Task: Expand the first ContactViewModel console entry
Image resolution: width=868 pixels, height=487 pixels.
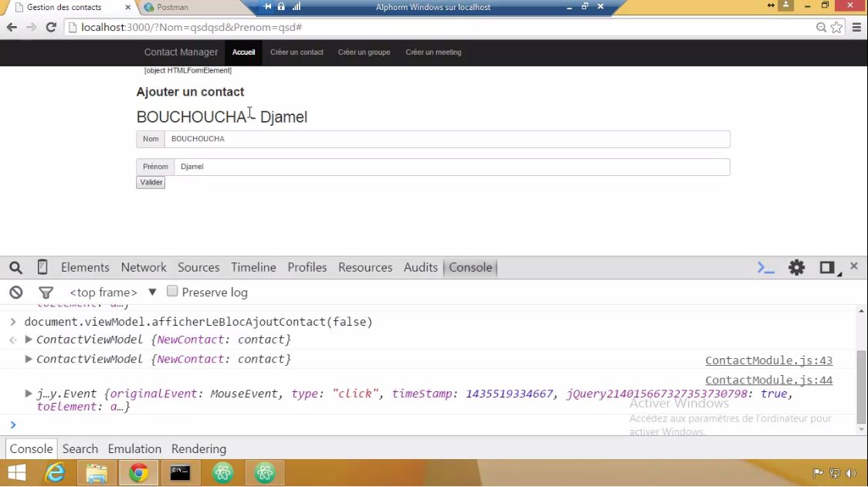Action: (28, 339)
